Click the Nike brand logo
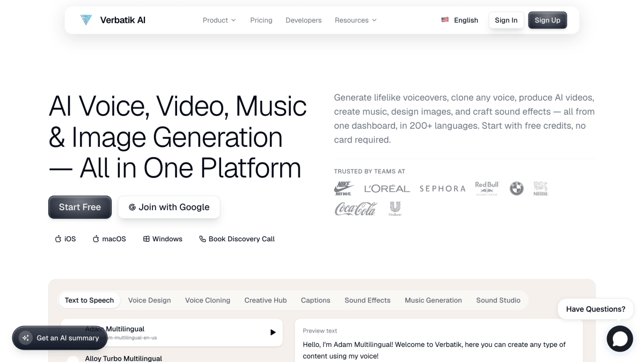 point(344,188)
